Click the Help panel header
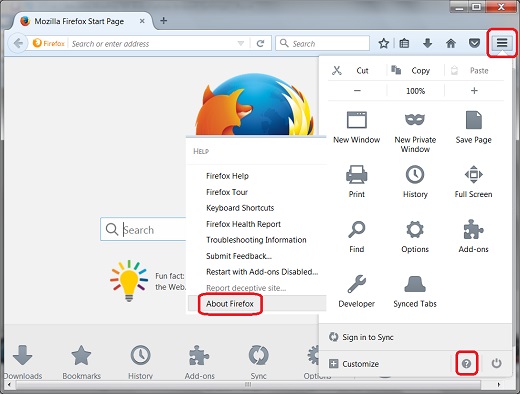Screen dimensions: 520x394 201,151
